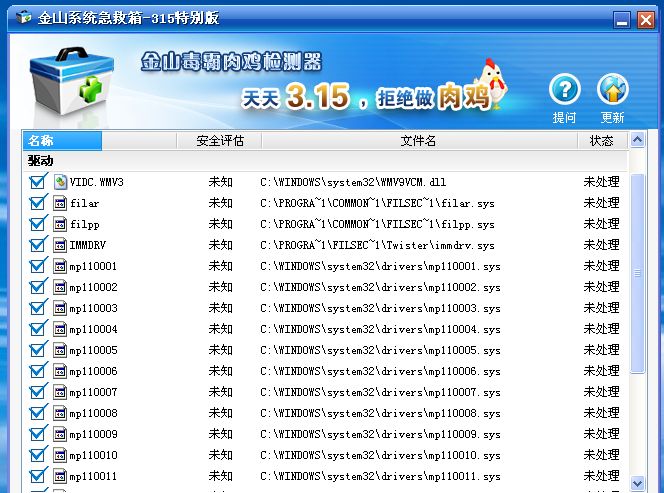Click the mp110006 driver file icon

pyautogui.click(x=60, y=371)
